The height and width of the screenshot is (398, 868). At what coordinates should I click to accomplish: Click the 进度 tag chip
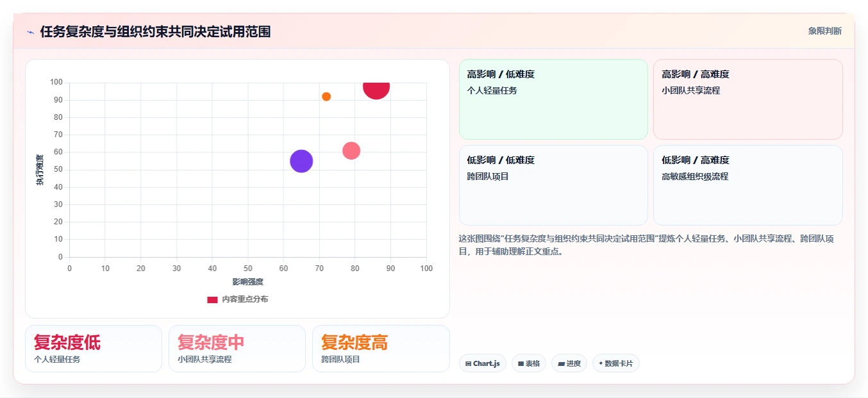(569, 363)
